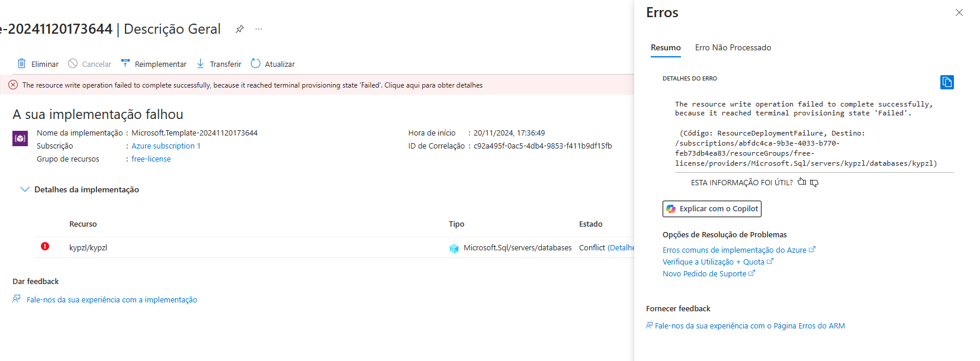Click Explicar com o Copilot button
This screenshot has height=361, width=980.
pos(712,209)
